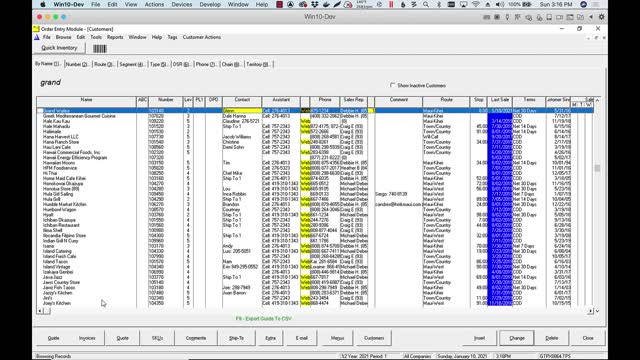Click the horizontal scrollbar left arrow
Image resolution: width=640 pixels, height=360 pixels.
coord(40,311)
